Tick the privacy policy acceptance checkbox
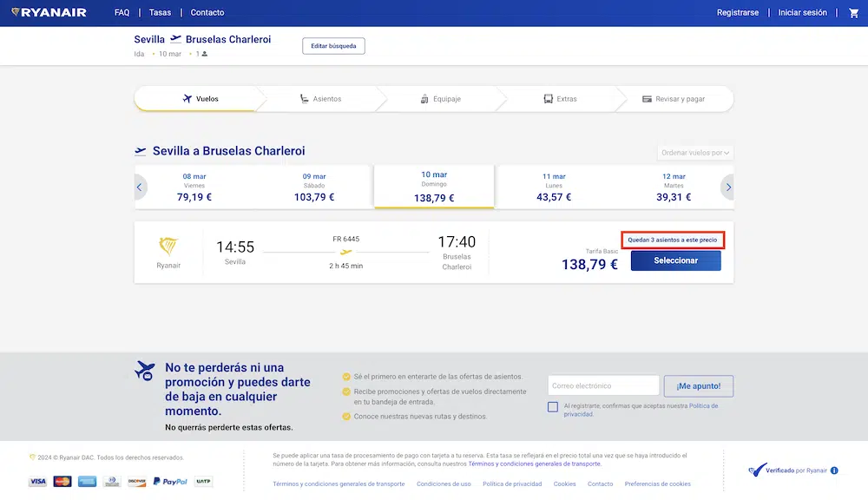The height and width of the screenshot is (500, 868). 552,407
